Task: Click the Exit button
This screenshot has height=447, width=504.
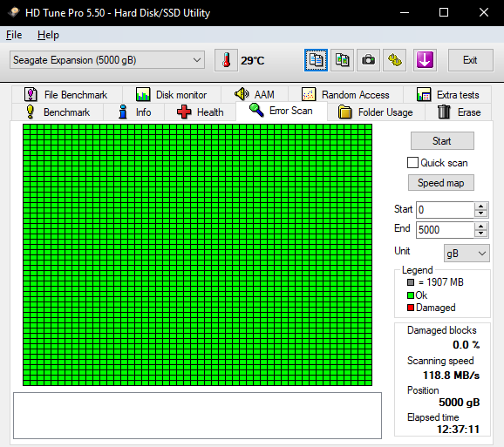Action: 471,60
